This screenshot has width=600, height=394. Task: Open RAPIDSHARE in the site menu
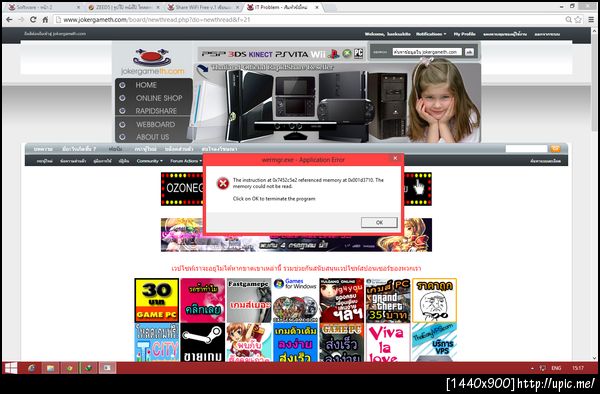tap(156, 111)
